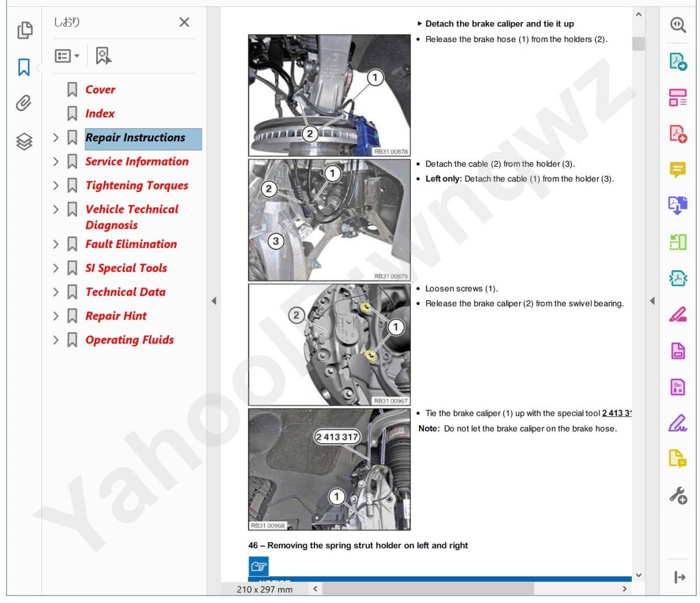This screenshot has width=700, height=603.
Task: Expand the Tightening Torques bookmark
Action: click(x=56, y=185)
